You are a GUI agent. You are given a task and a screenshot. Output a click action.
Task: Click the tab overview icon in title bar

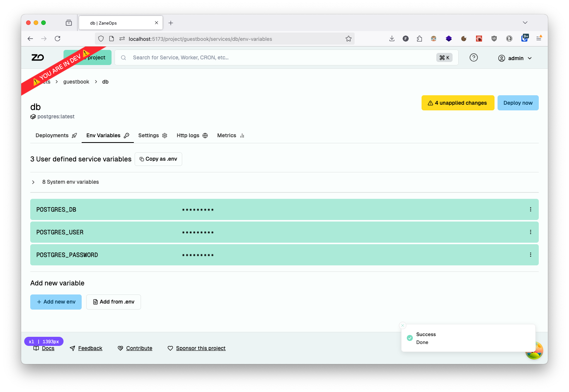(x=69, y=23)
